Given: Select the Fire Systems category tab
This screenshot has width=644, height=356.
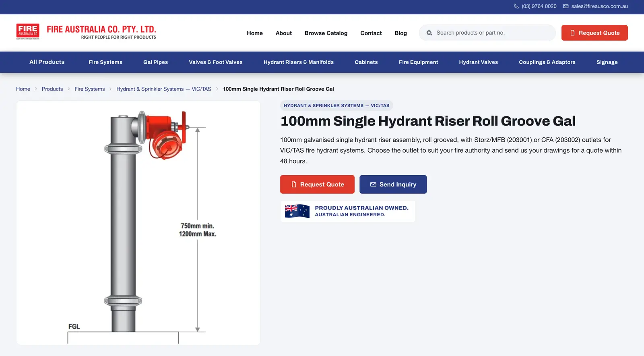Looking at the screenshot, I should pyautogui.click(x=105, y=62).
